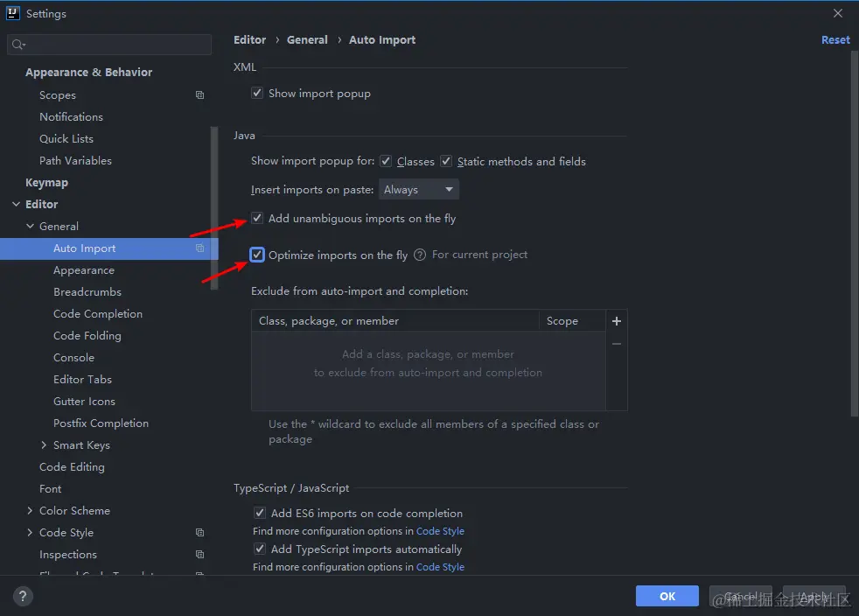Follow Code Style link under TypeScript imports
Screen dimensions: 859x616
[440, 567]
